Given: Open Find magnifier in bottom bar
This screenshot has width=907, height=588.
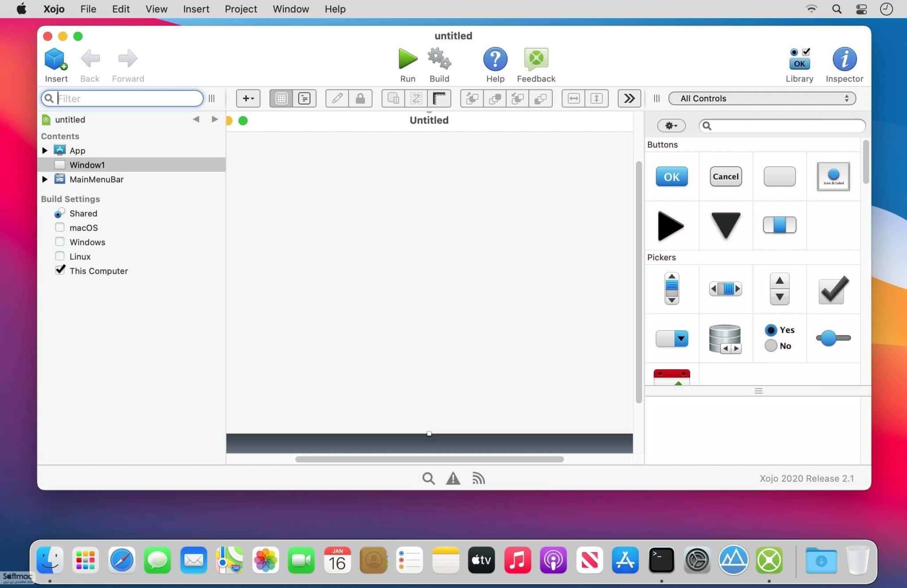Looking at the screenshot, I should [x=428, y=478].
